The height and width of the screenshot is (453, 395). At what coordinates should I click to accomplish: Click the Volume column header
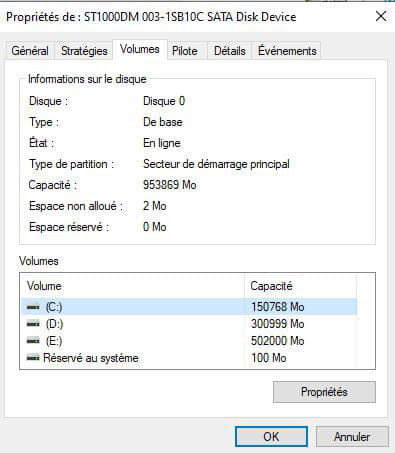click(x=133, y=286)
